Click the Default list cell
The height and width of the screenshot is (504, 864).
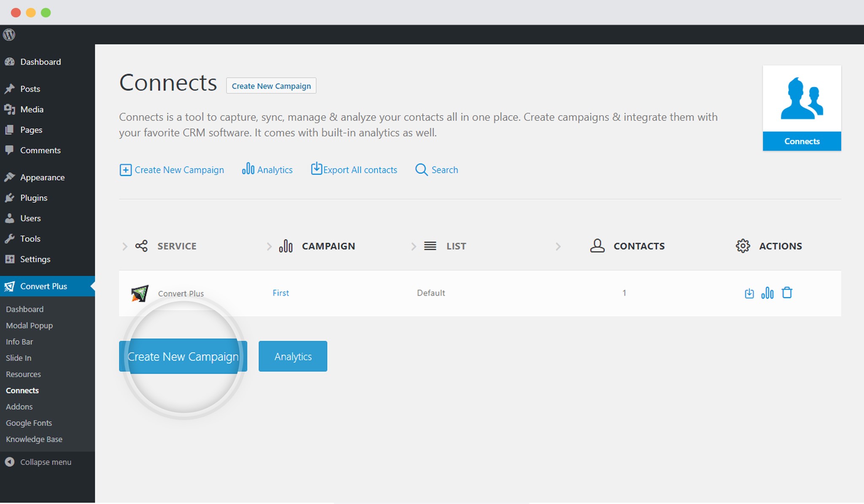point(431,293)
